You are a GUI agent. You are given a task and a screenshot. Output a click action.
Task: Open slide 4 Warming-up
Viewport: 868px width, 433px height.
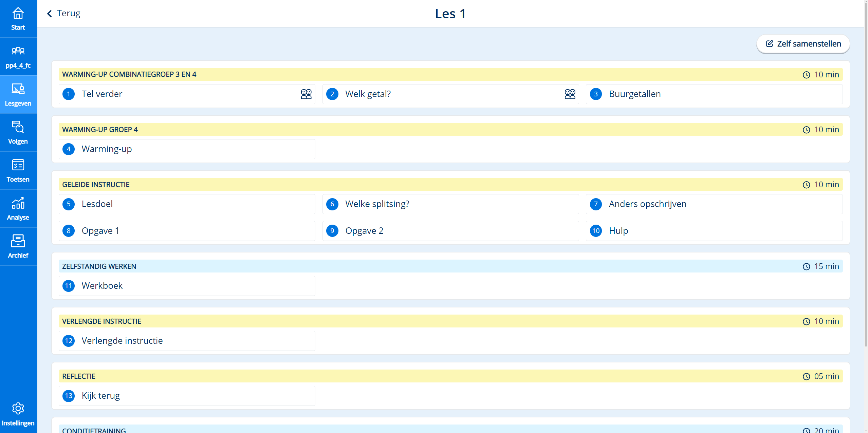[187, 149]
